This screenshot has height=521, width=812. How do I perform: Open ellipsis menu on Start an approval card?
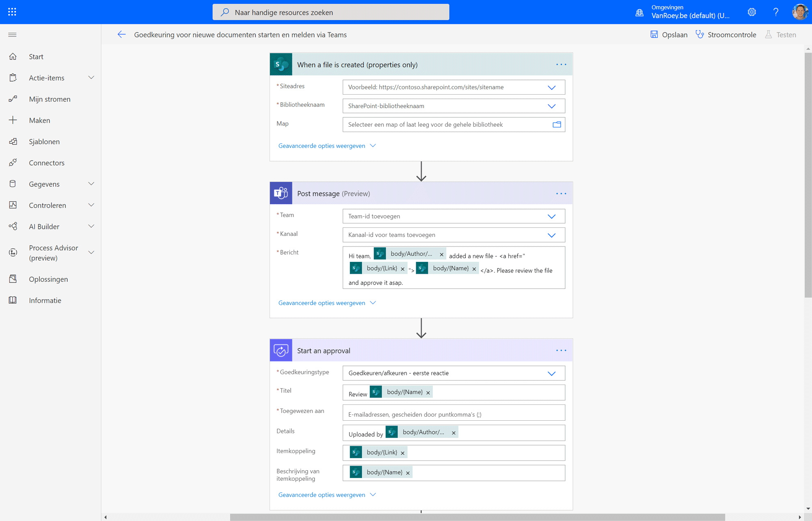click(561, 350)
